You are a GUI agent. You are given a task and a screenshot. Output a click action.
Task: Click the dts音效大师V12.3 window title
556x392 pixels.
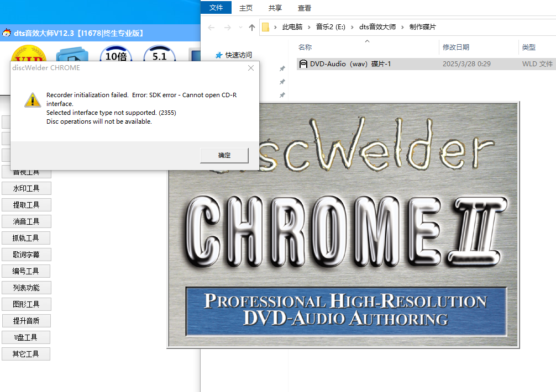click(78, 33)
